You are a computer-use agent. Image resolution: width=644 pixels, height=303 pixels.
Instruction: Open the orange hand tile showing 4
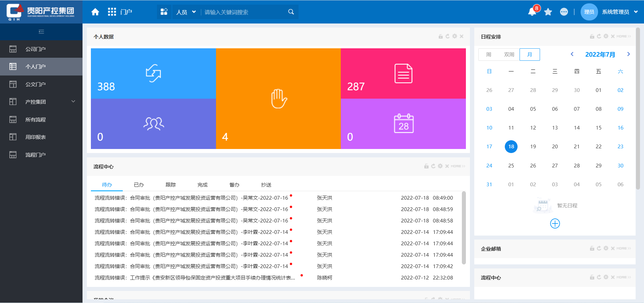coord(278,99)
